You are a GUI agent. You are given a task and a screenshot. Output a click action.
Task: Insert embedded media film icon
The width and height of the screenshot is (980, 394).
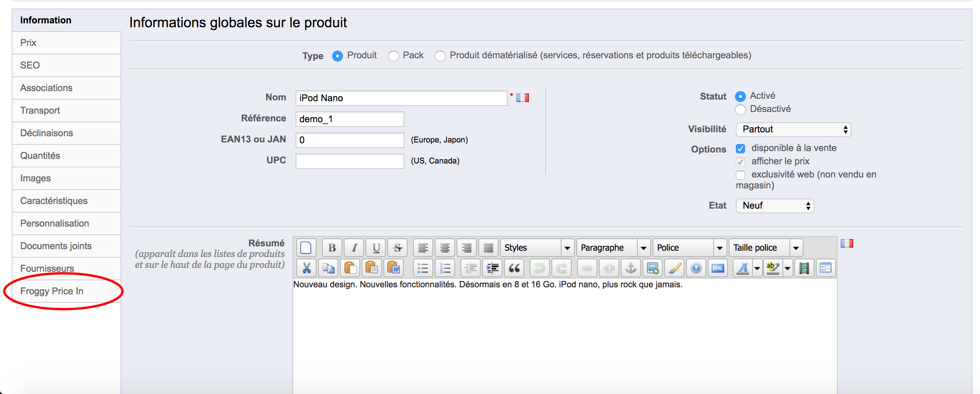803,268
